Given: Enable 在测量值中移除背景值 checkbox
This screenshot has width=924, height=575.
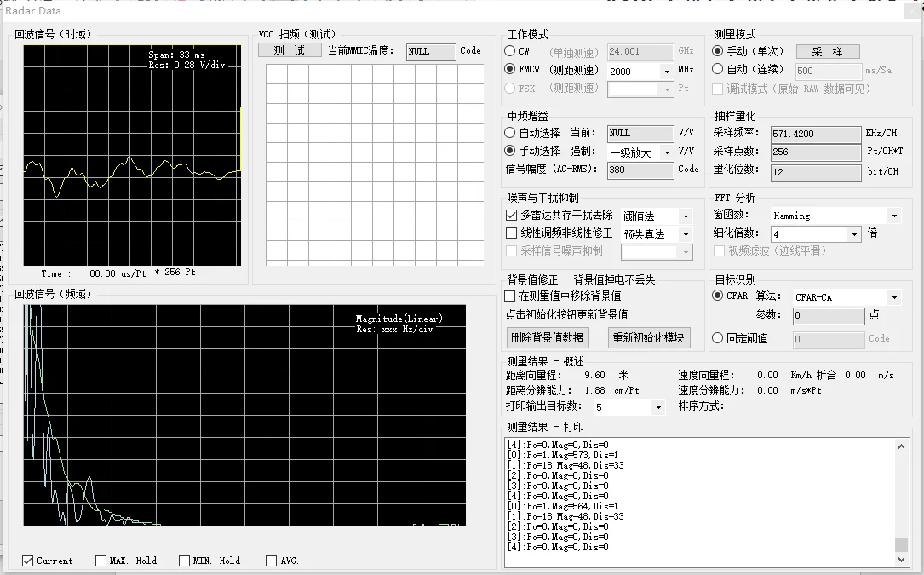Looking at the screenshot, I should 511,296.
